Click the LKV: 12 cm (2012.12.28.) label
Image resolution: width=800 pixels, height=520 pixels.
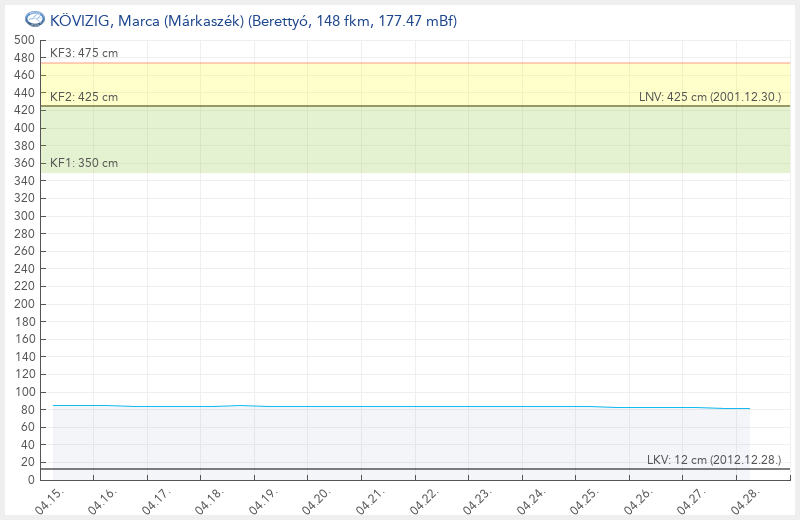(x=714, y=460)
